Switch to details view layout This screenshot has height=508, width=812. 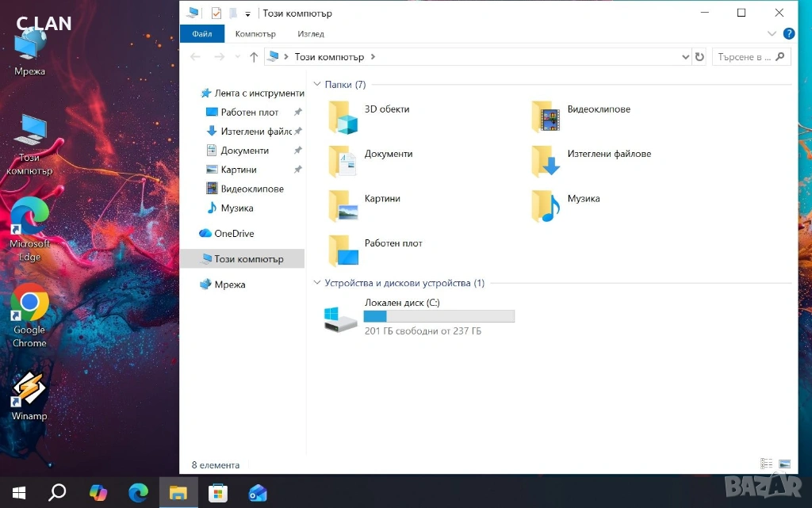767,464
